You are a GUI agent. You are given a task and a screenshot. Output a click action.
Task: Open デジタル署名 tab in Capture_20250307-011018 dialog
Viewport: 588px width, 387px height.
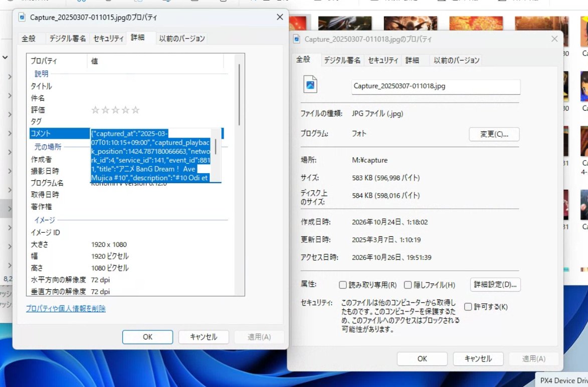pos(342,60)
